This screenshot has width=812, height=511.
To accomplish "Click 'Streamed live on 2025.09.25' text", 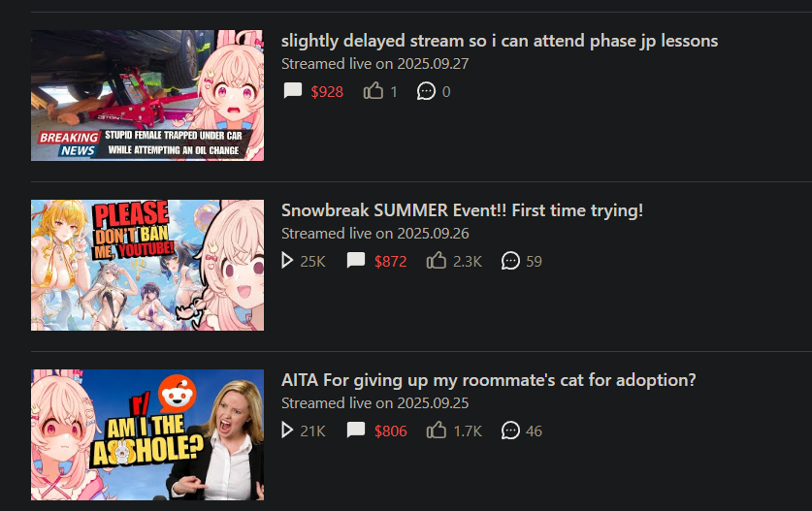I will click(x=374, y=403).
